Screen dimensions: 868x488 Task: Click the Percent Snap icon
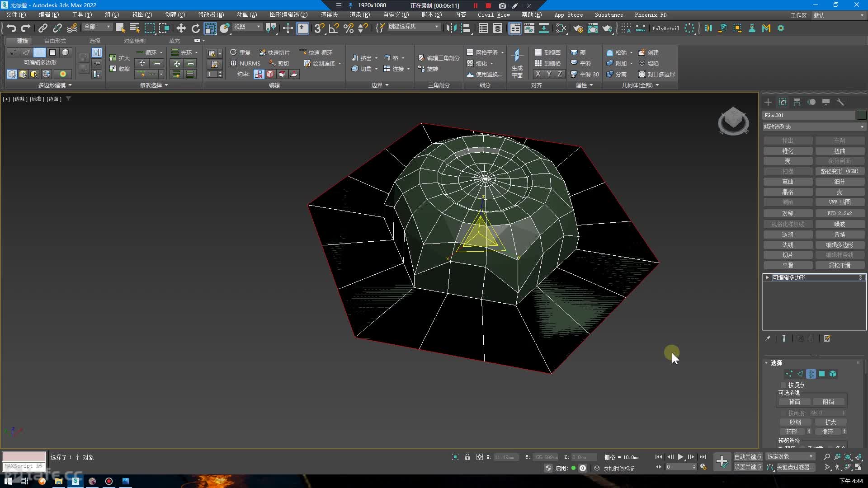(348, 28)
